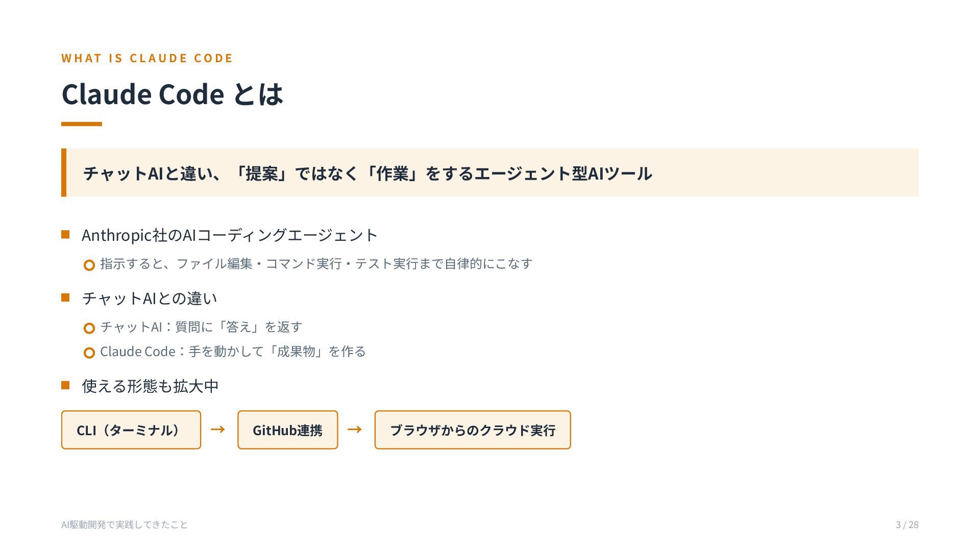The image size is (980, 551).
Task: Click circle bullet beside チャットAI：質問に line
Action: click(89, 328)
